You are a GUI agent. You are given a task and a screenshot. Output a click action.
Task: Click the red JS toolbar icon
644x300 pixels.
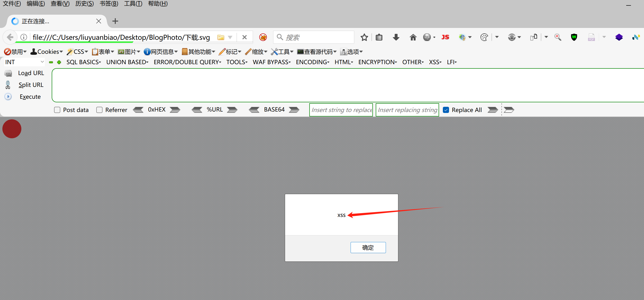(445, 37)
